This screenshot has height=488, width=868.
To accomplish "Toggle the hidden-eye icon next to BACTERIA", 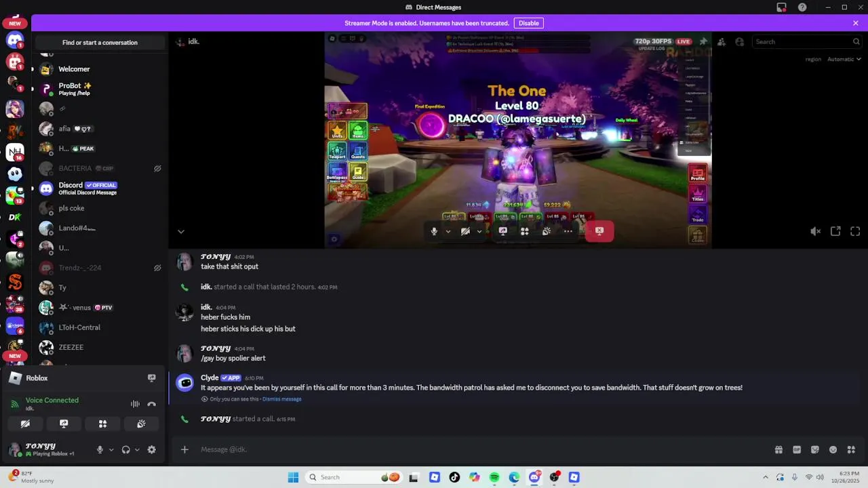I will click(x=157, y=169).
